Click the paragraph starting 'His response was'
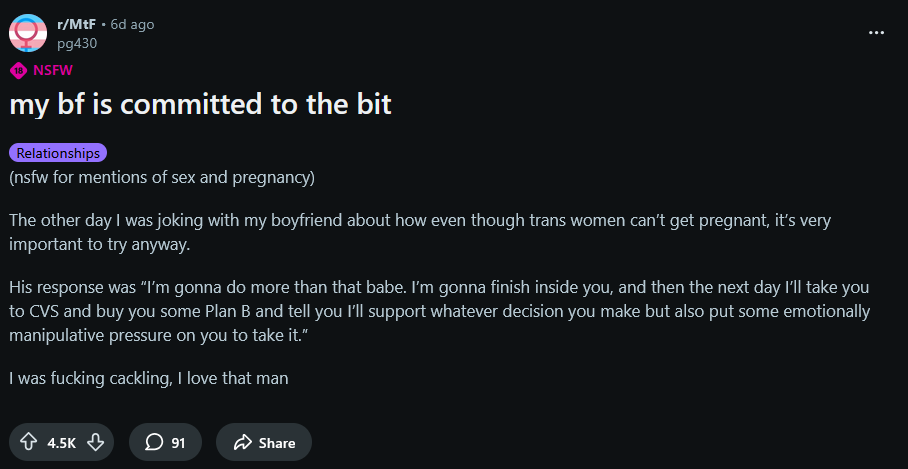The width and height of the screenshot is (908, 469). [440, 312]
